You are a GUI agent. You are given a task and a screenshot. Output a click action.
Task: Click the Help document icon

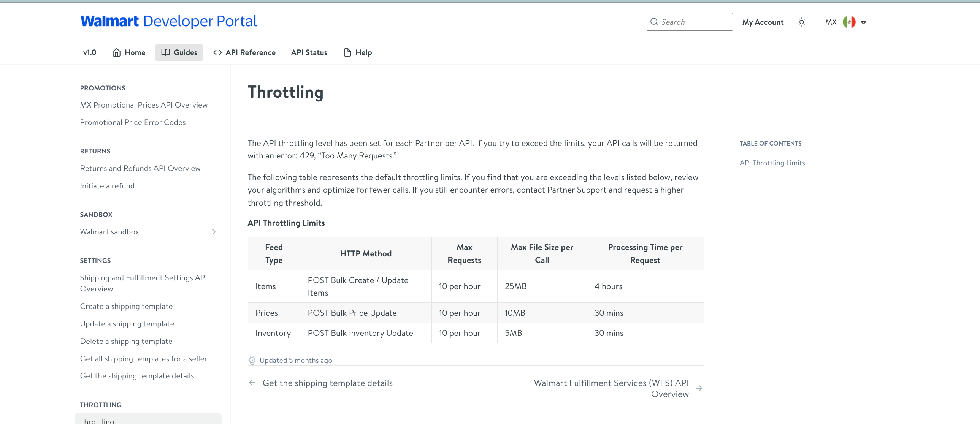coord(347,52)
